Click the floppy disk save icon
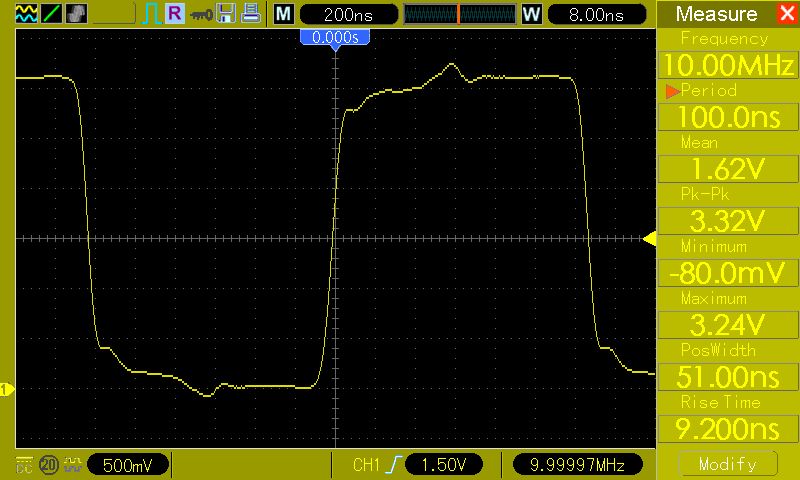Viewport: 800px width, 480px height. (x=226, y=14)
